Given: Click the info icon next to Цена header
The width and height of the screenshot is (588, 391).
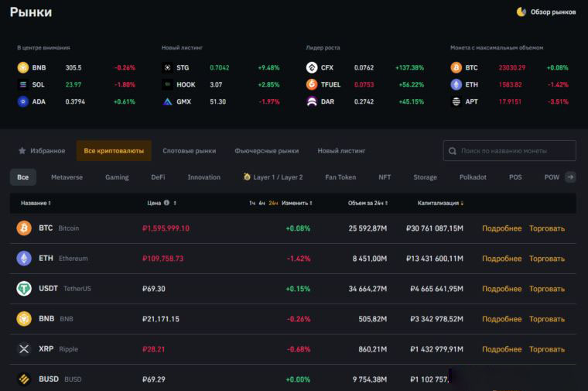Looking at the screenshot, I should tap(166, 203).
